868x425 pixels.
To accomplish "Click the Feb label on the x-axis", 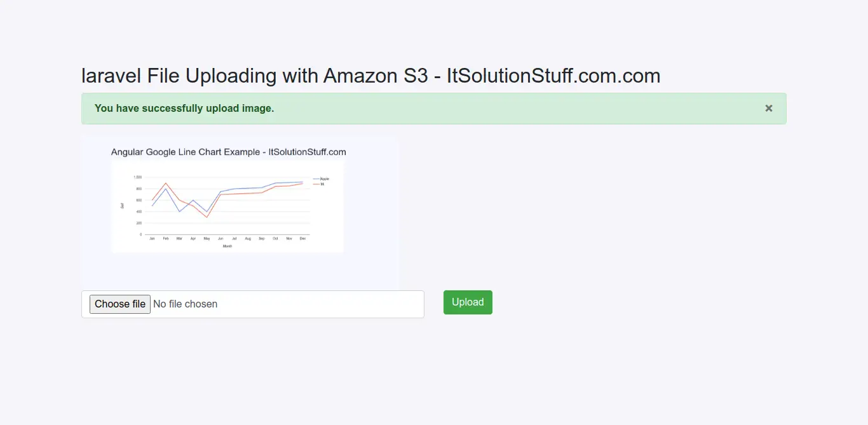I will (166, 239).
